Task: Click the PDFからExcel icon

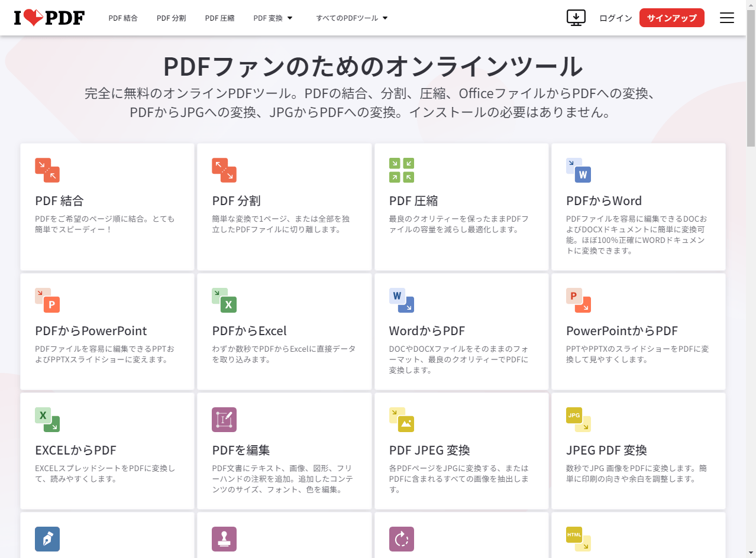Action: (x=224, y=300)
